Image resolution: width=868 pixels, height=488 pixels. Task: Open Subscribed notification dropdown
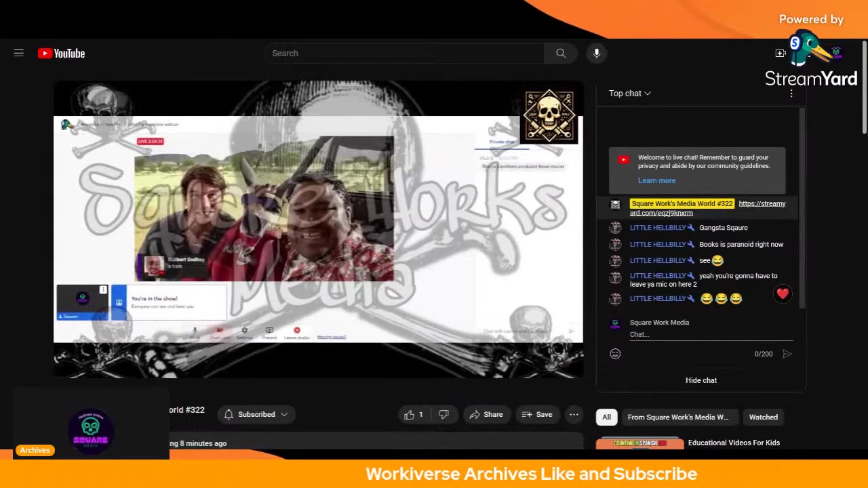[256, 414]
